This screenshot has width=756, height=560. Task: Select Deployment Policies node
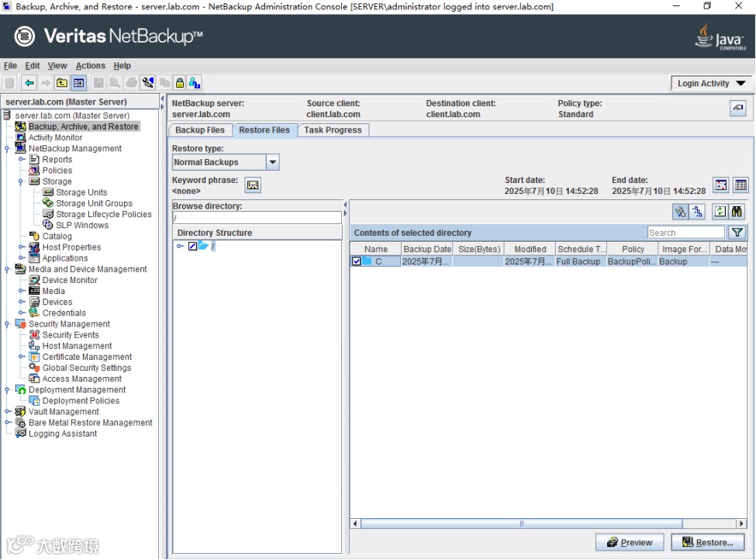(81, 401)
